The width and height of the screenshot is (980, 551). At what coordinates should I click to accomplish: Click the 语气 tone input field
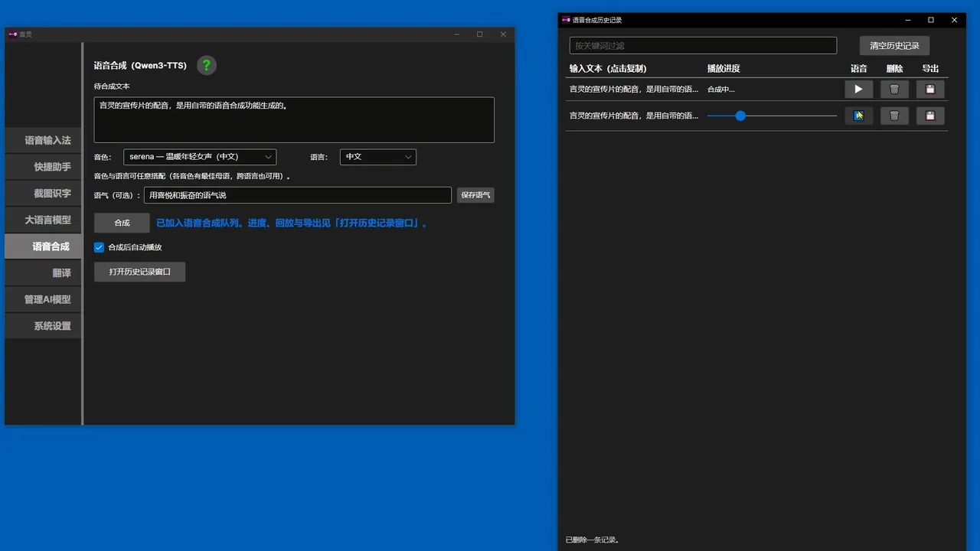[298, 195]
